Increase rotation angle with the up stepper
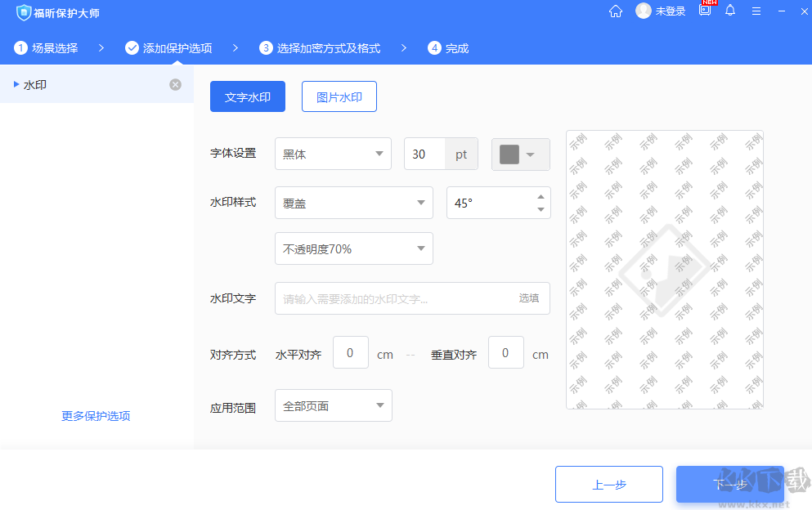This screenshot has height=510, width=812. click(x=541, y=196)
